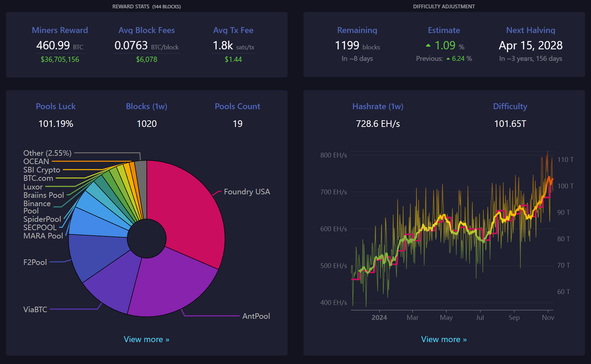Click the 1199 blocks value
The height and width of the screenshot is (364, 591).
[x=357, y=46]
